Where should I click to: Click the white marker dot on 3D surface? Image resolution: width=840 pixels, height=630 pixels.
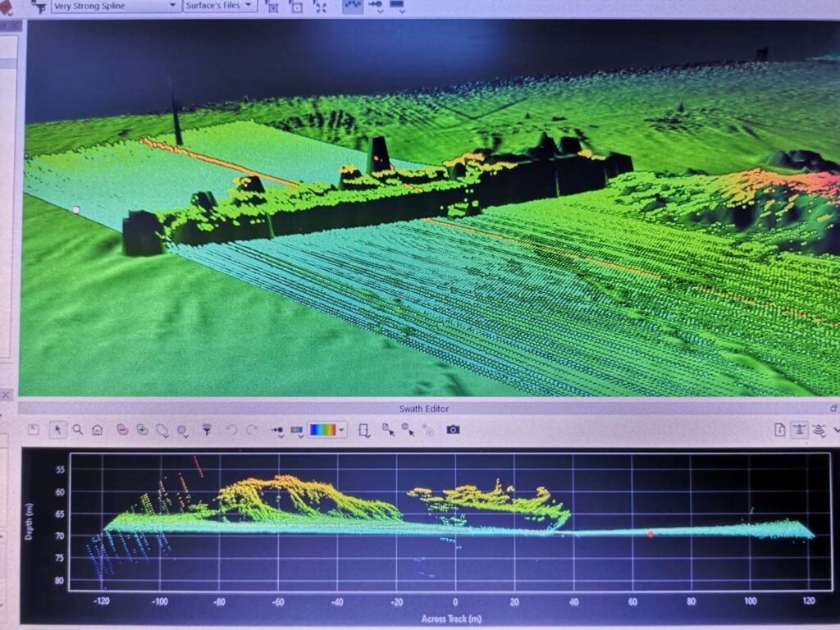(x=76, y=210)
